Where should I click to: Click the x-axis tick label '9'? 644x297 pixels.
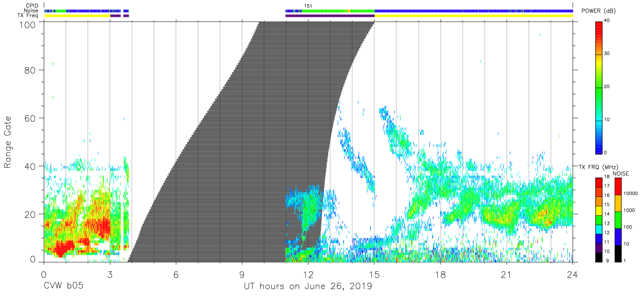click(242, 274)
